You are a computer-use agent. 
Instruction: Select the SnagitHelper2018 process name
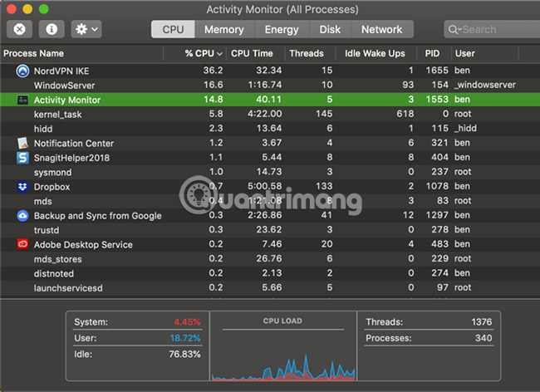click(x=71, y=158)
